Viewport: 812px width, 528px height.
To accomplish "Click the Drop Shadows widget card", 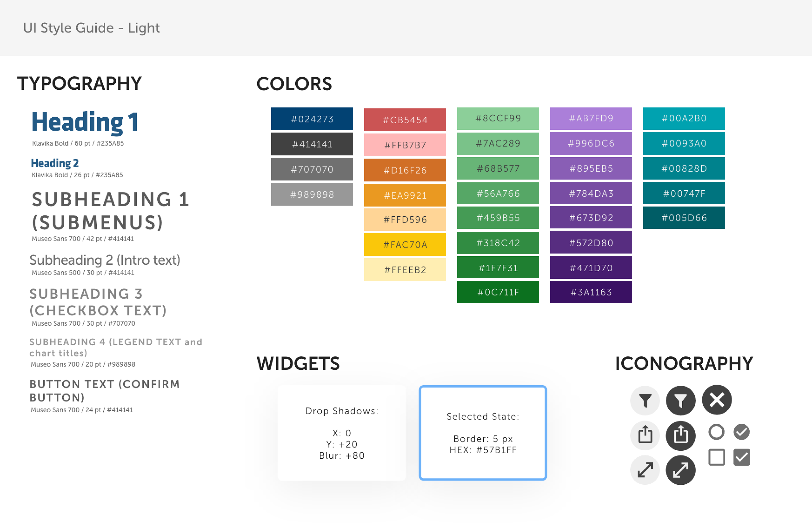I will pos(342,433).
